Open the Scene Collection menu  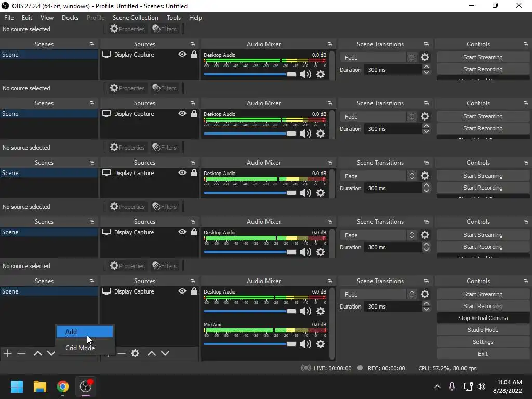136,18
